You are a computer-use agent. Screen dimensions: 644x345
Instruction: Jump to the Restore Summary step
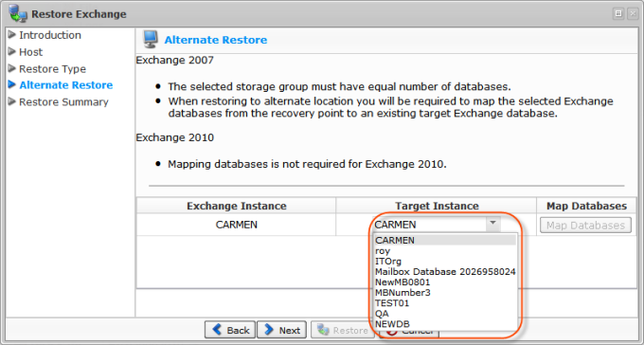coord(63,102)
